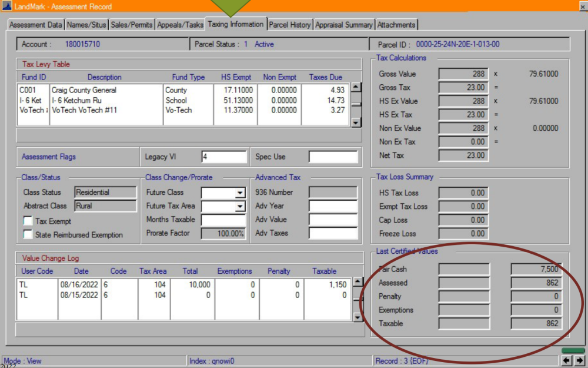Click the Value Change Log scroll-up arrow
The image size is (588, 368).
pos(359,280)
